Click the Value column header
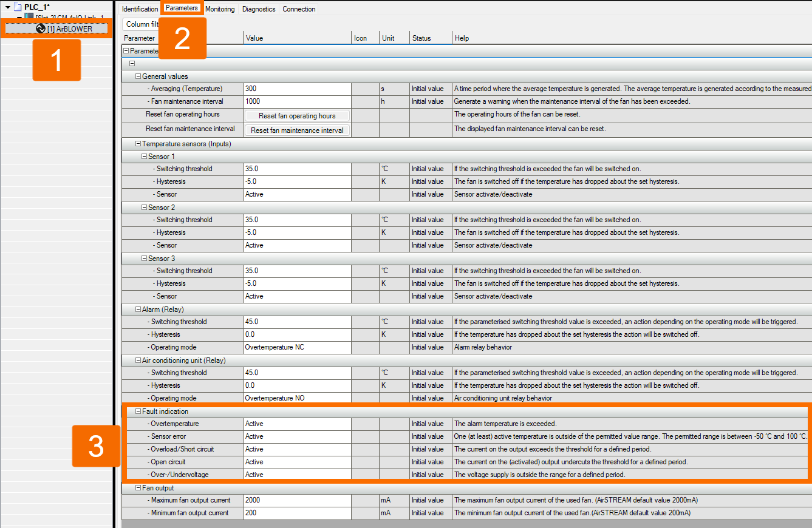The image size is (812, 528). point(297,38)
